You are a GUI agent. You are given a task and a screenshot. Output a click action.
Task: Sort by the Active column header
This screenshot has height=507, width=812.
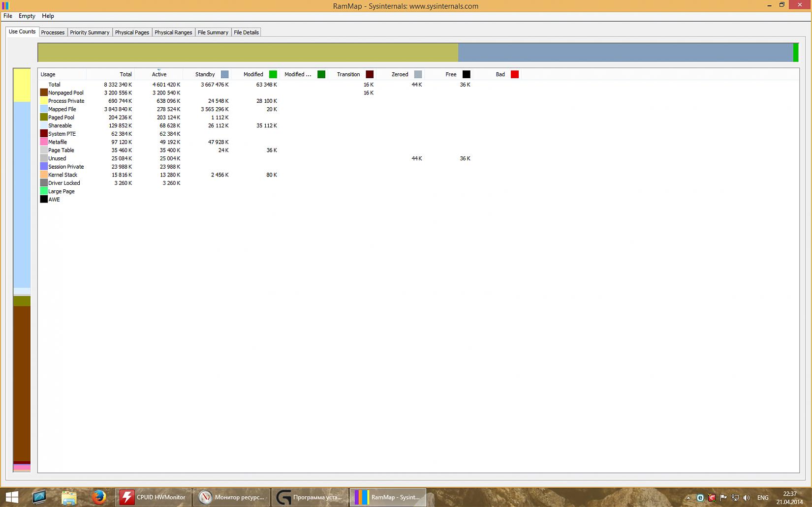tap(158, 74)
